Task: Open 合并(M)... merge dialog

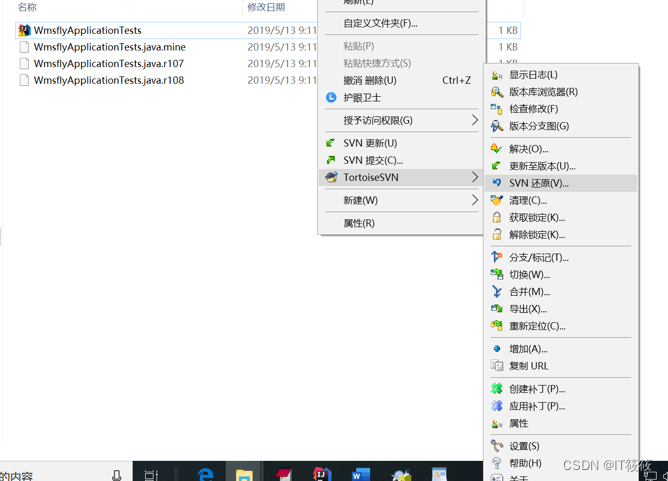Action: (x=561, y=292)
